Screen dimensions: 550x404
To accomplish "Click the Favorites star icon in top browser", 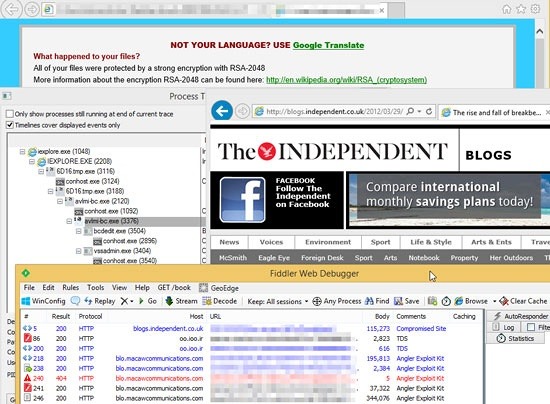I will coord(521,9).
